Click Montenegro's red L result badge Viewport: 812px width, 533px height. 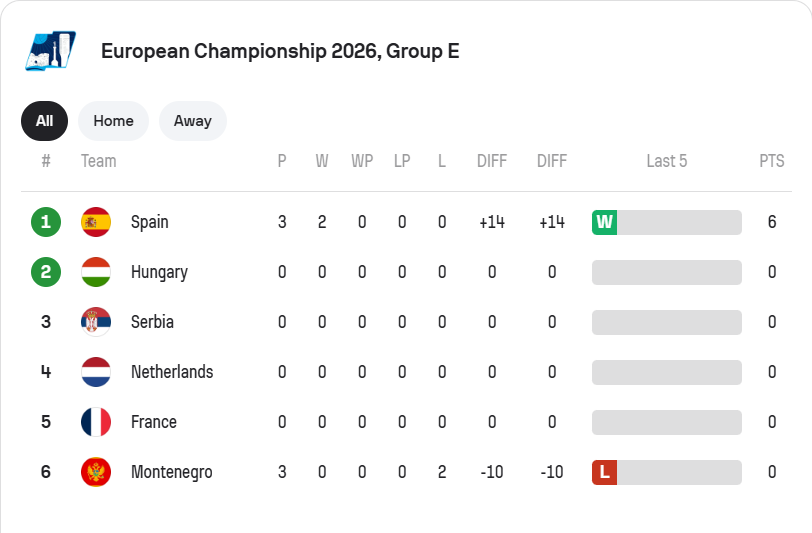coord(604,472)
